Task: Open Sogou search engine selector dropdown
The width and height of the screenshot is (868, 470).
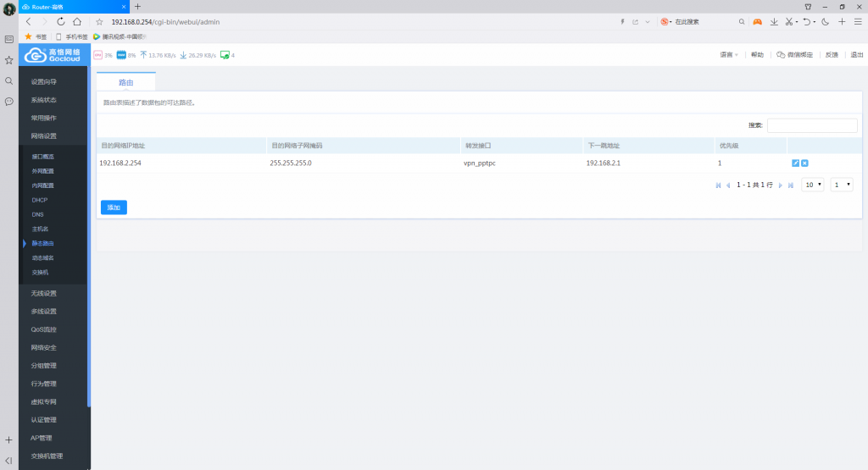Action: click(x=666, y=21)
